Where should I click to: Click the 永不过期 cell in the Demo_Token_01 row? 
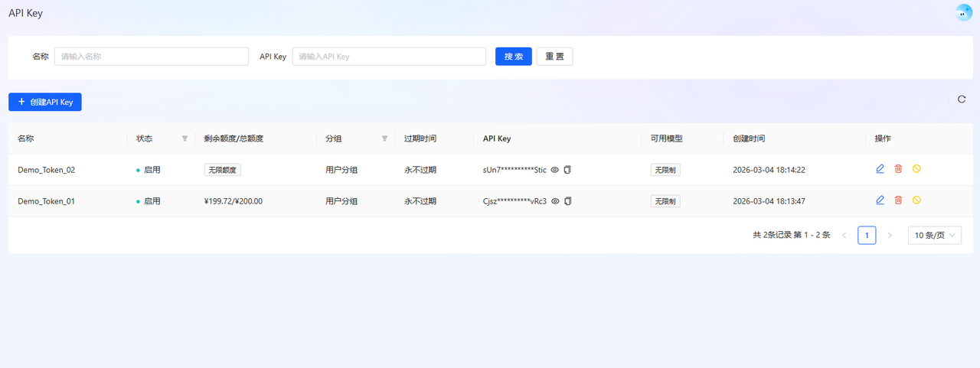click(420, 201)
